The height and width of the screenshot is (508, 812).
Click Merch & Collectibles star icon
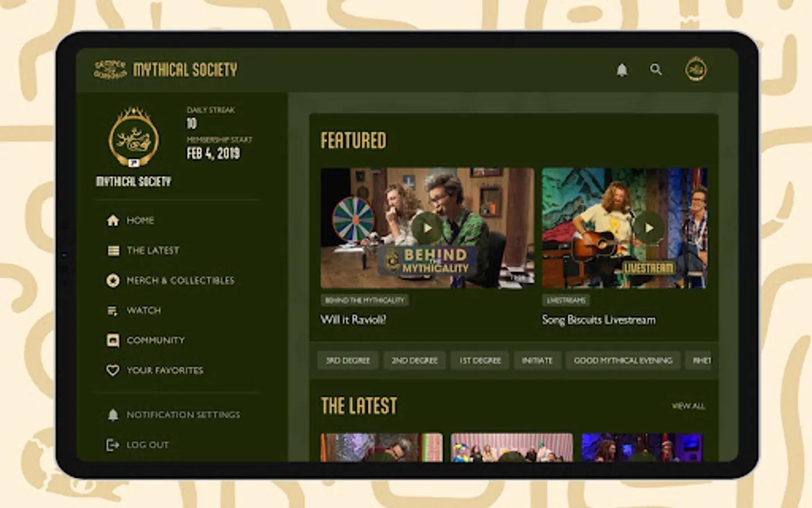[x=113, y=280]
